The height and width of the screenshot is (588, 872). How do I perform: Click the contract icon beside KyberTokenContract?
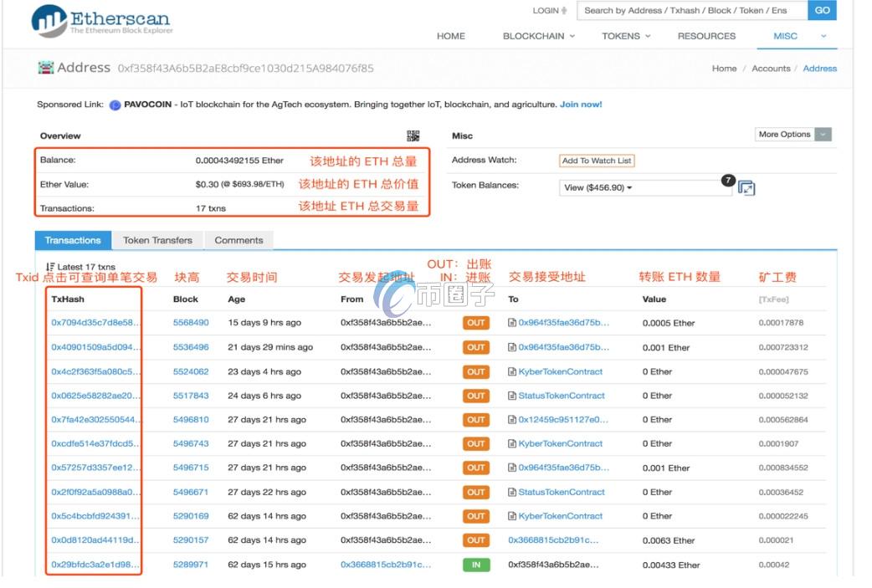point(513,371)
